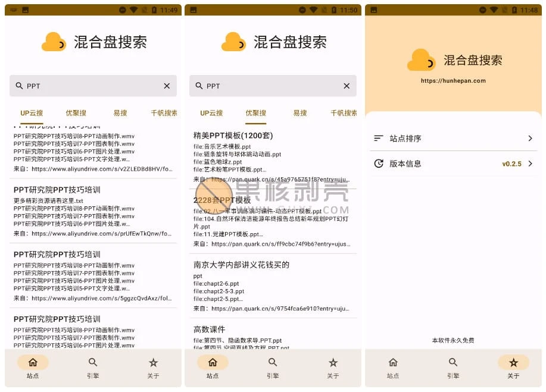Image resolution: width=546 pixels, height=392 pixels.
Task: Tap the magnifier search icon in left screen
Action: coord(19,86)
